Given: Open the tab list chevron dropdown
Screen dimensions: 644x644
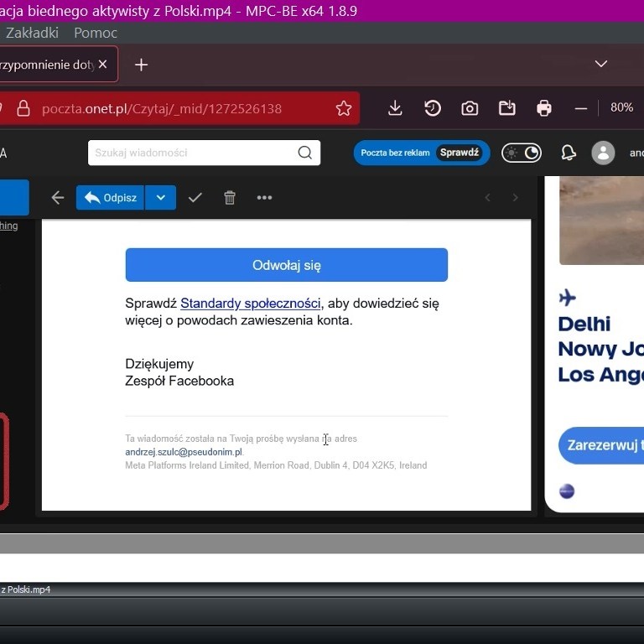Looking at the screenshot, I should (x=600, y=65).
